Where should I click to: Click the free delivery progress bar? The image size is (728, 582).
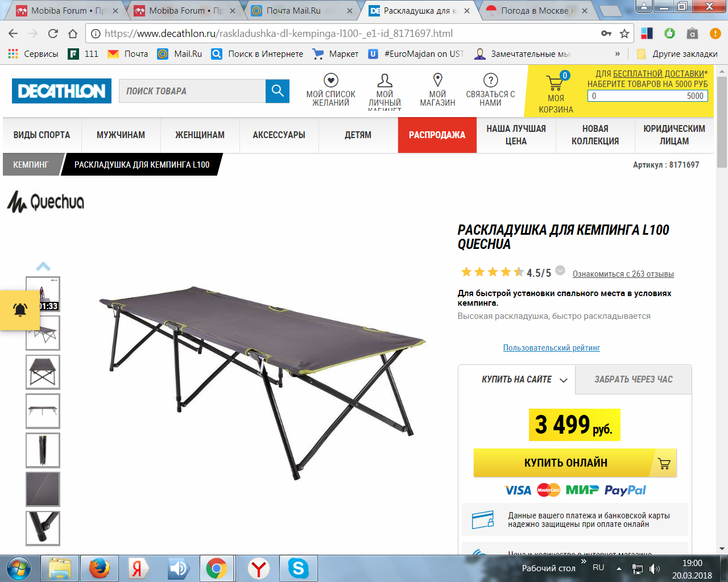tap(648, 96)
